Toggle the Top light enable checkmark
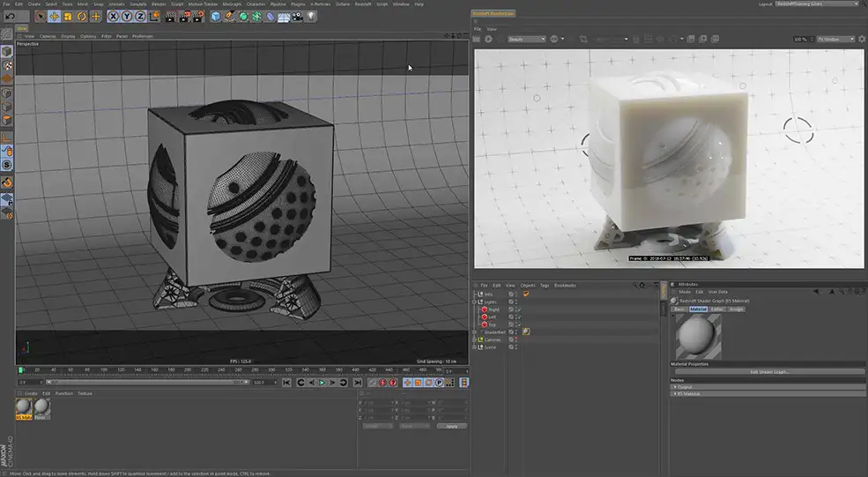Screen dimensions: 868x477 click(519, 324)
